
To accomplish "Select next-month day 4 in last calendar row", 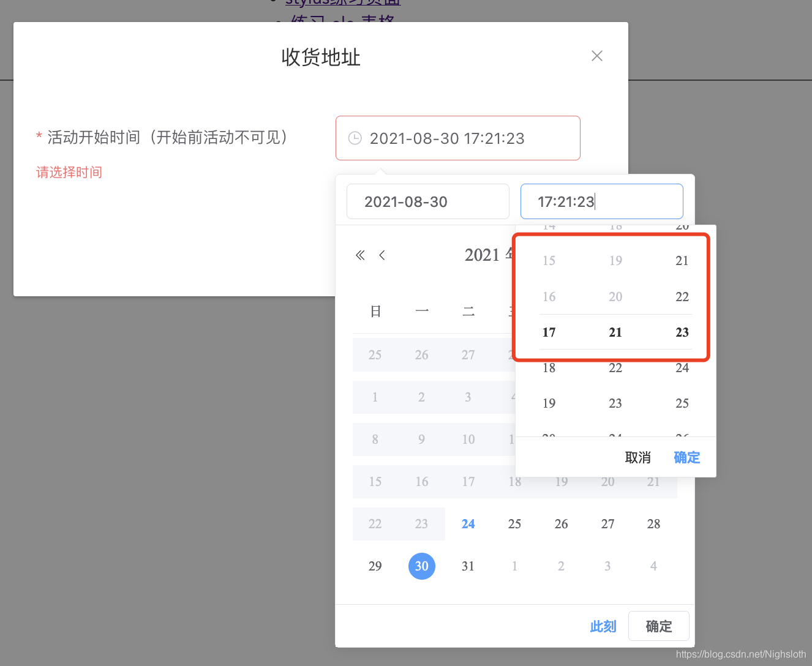I will (x=654, y=566).
